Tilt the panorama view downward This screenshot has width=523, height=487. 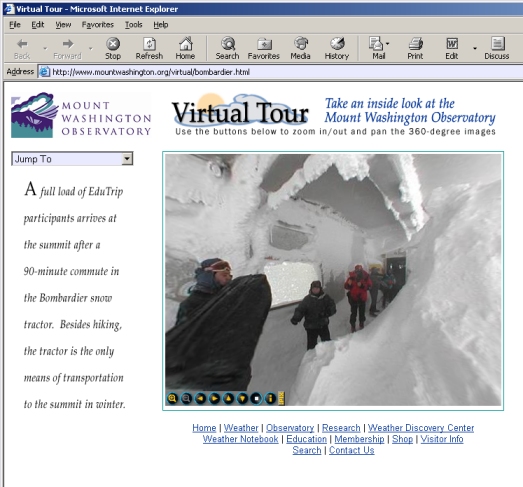tap(242, 398)
